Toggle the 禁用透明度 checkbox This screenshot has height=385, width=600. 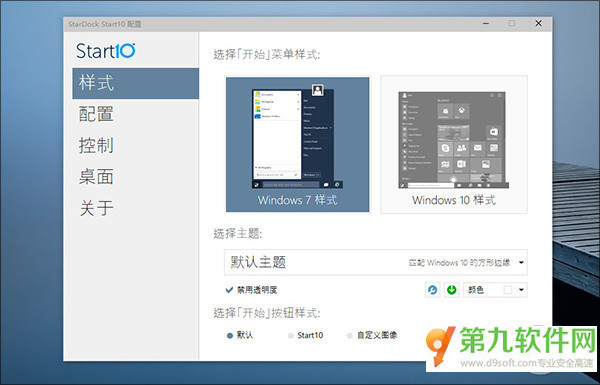251,290
